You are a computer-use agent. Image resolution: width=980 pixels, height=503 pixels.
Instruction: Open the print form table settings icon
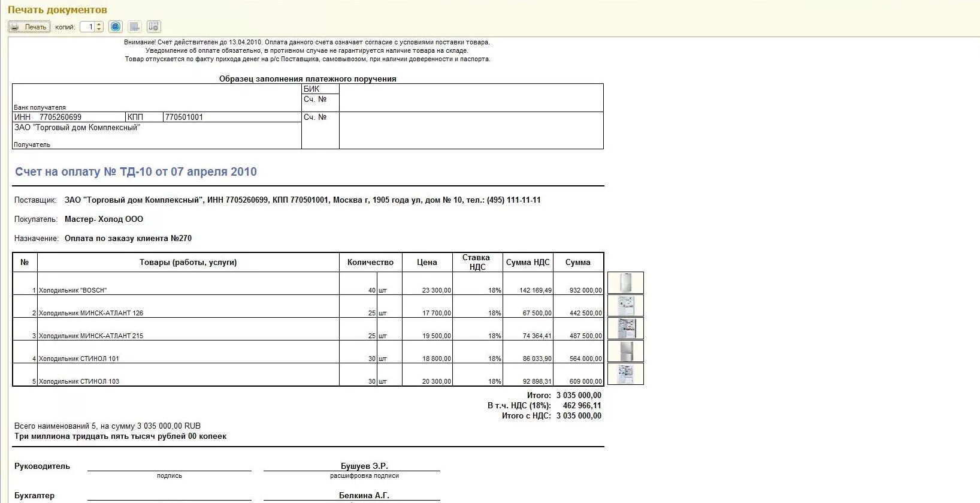pyautogui.click(x=153, y=27)
